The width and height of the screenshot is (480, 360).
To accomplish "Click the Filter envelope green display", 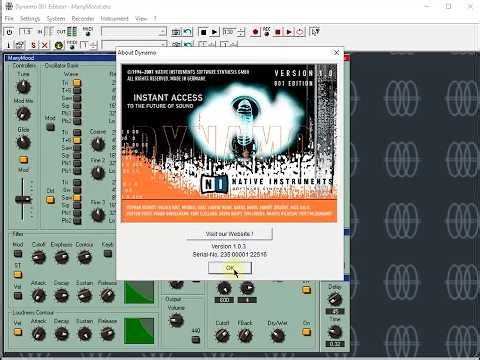I will point(139,292).
